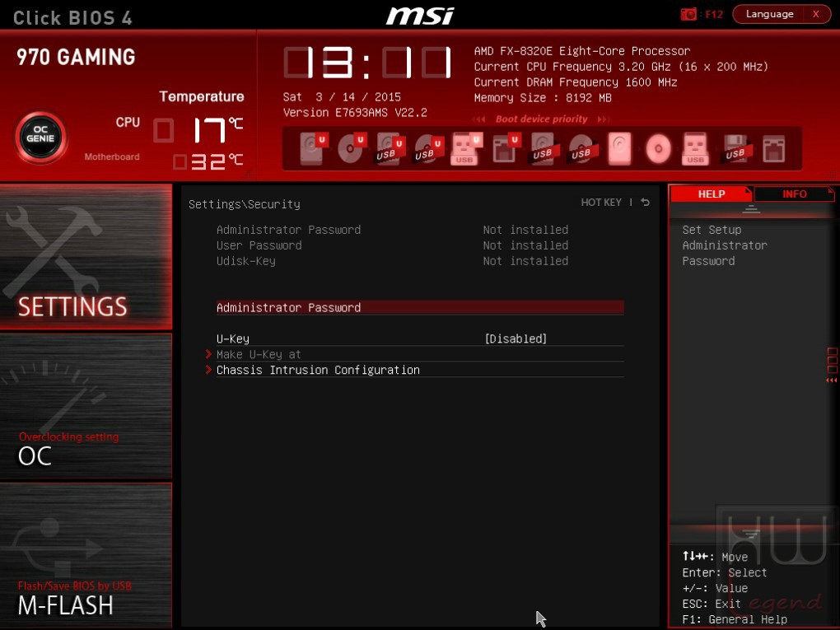This screenshot has height=630, width=840.
Task: Click the 13:11 system clock
Action: [x=367, y=63]
